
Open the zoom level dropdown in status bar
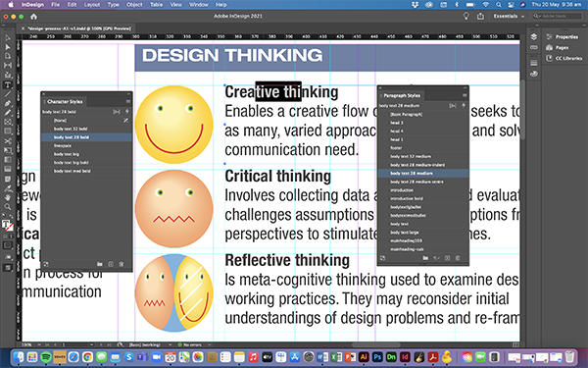(x=38, y=344)
